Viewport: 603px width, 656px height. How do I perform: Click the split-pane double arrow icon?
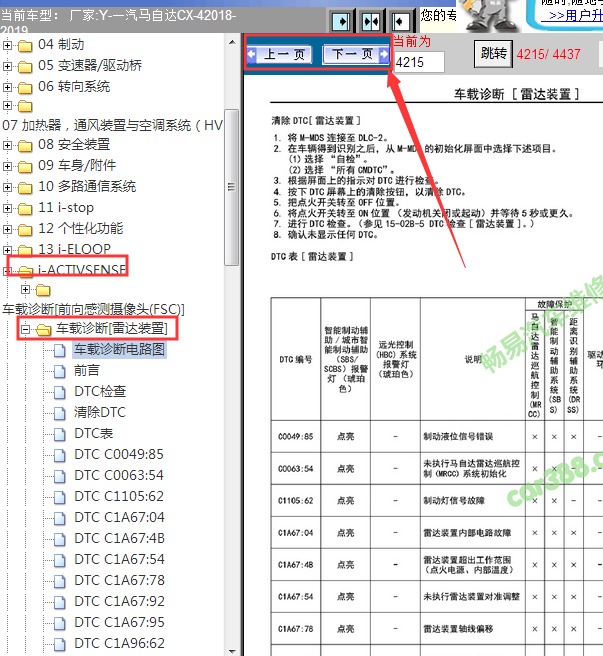(x=371, y=21)
